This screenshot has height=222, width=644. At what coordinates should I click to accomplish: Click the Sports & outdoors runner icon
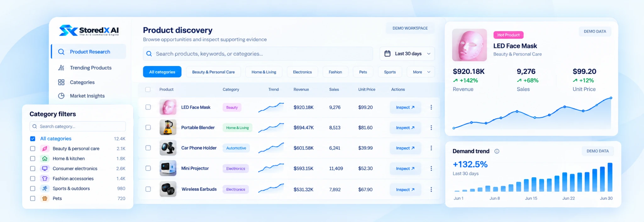click(x=45, y=189)
